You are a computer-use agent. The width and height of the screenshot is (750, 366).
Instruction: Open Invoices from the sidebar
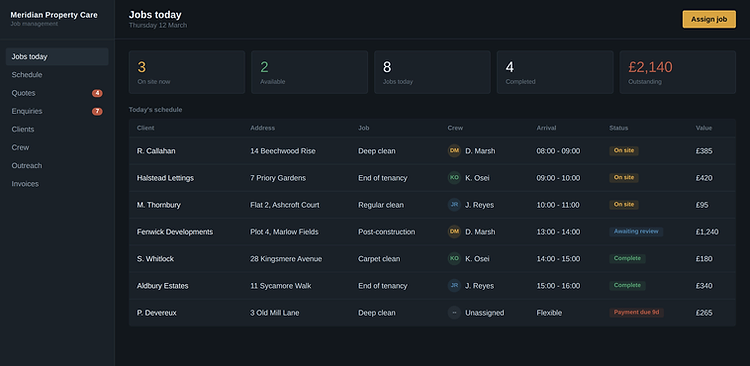pyautogui.click(x=57, y=184)
